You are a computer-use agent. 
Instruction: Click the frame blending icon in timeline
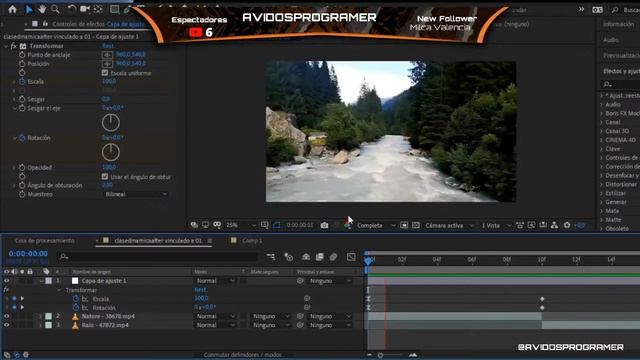[320, 257]
